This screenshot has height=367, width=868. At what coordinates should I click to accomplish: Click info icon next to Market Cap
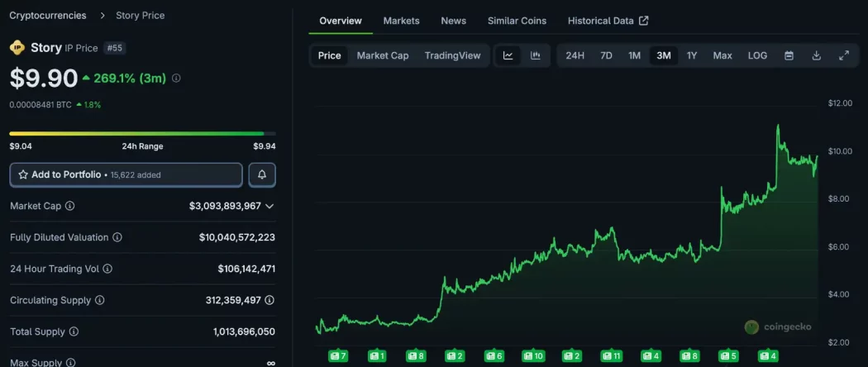click(70, 206)
